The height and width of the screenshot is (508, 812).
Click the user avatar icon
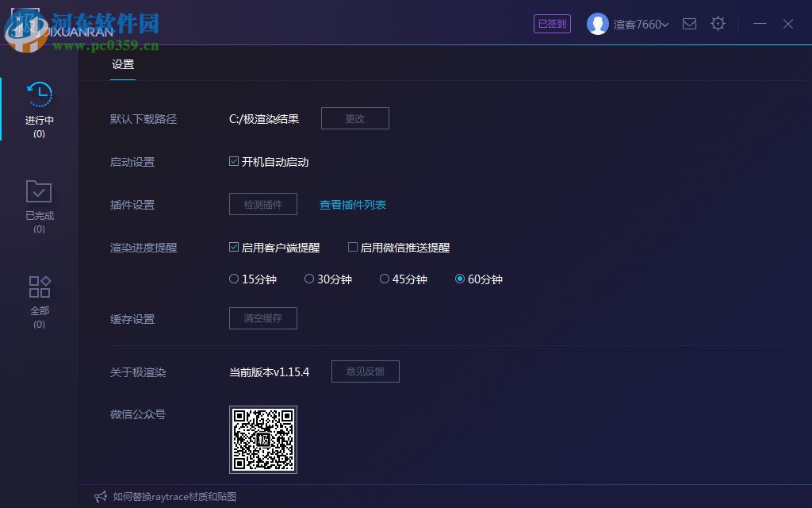tap(597, 24)
